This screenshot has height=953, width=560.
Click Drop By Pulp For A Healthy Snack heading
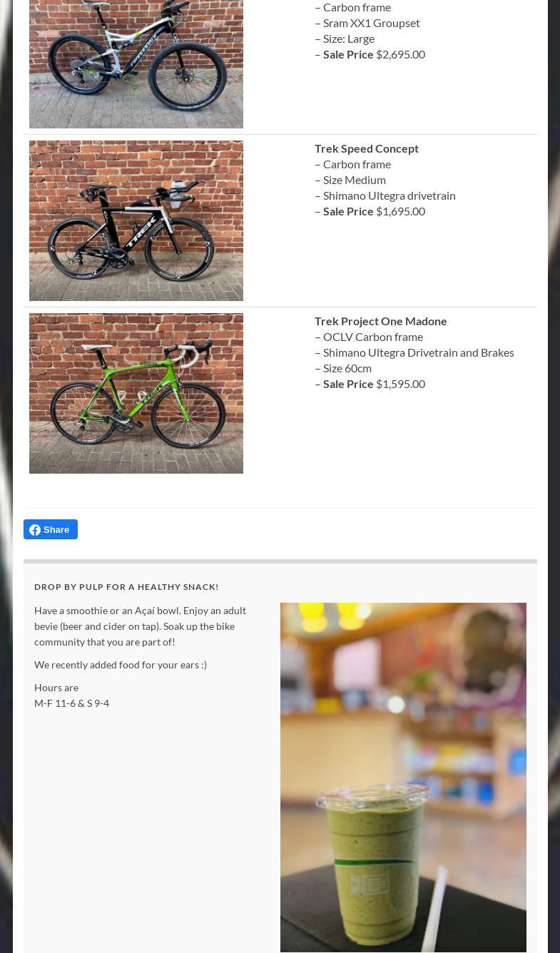(126, 586)
